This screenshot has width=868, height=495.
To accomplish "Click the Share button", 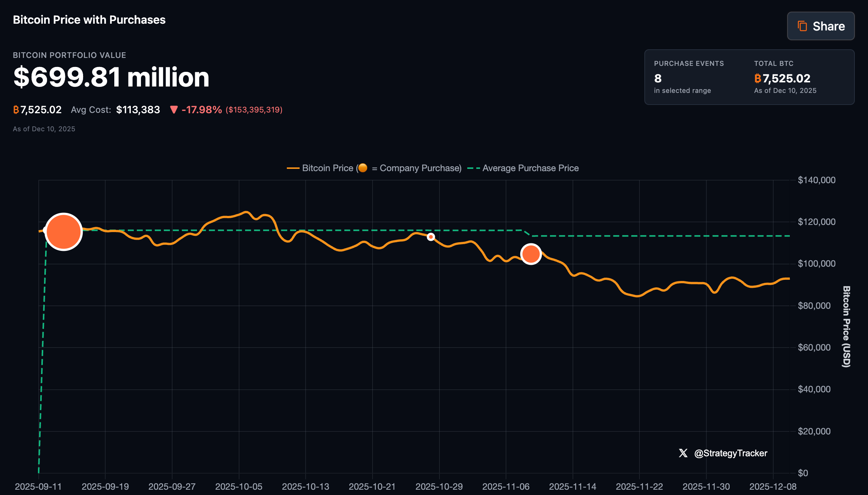I will tap(821, 26).
